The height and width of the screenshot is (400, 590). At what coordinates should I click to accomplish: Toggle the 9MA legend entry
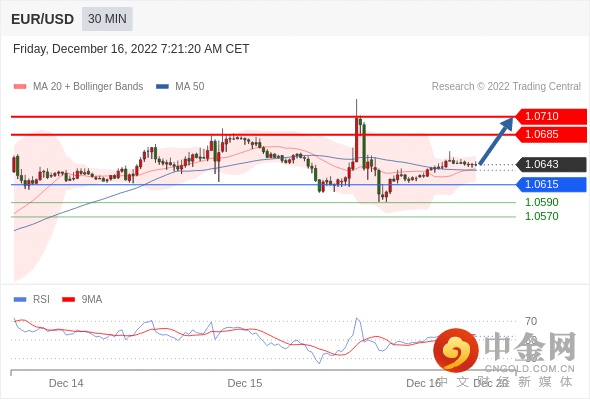point(82,300)
